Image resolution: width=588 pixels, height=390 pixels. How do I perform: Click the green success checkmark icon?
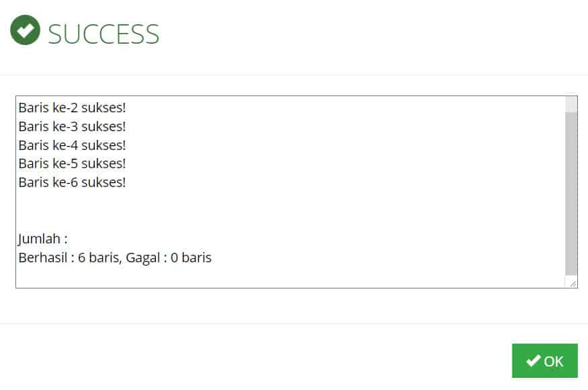[25, 30]
